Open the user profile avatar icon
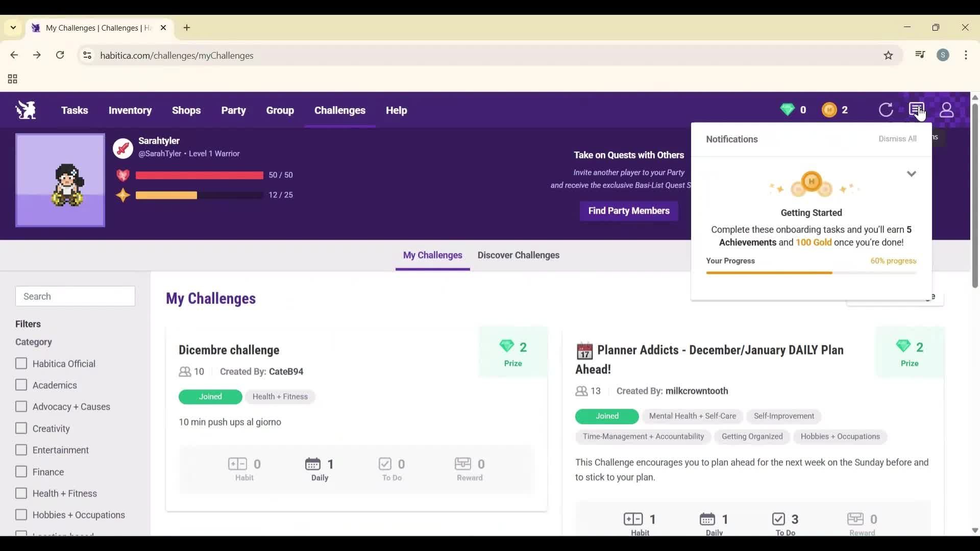The width and height of the screenshot is (980, 551). point(947,110)
